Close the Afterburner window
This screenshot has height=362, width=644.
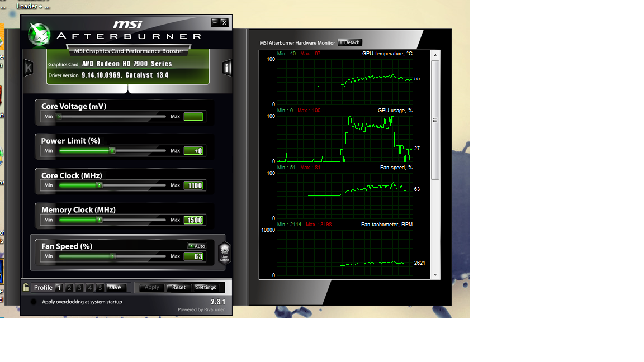[224, 22]
